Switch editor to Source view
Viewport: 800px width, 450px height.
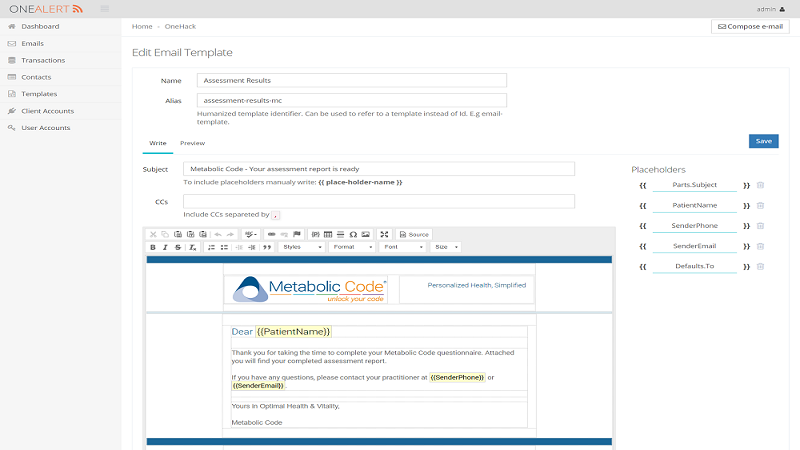click(415, 234)
